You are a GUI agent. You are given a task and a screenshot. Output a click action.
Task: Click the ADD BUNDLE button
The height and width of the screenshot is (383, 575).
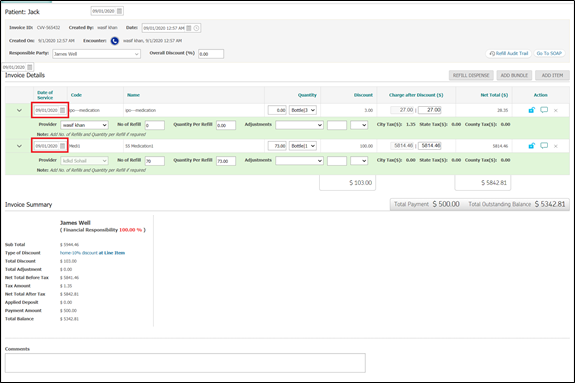click(x=514, y=75)
